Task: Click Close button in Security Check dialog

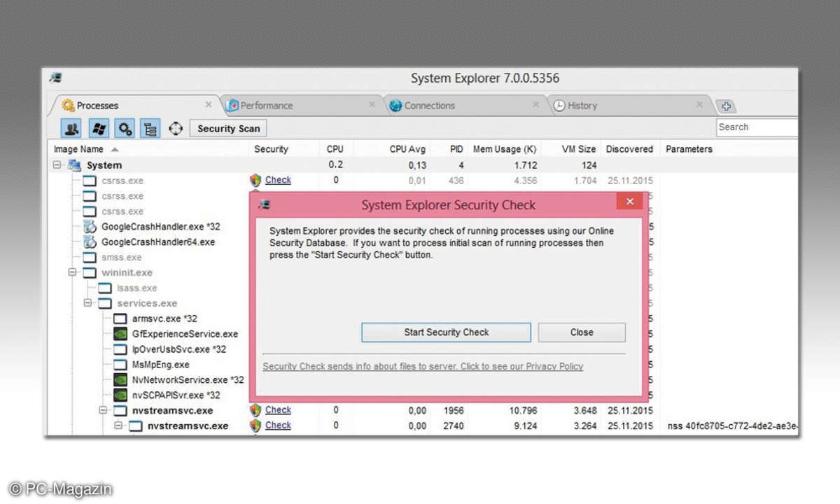Action: [582, 332]
